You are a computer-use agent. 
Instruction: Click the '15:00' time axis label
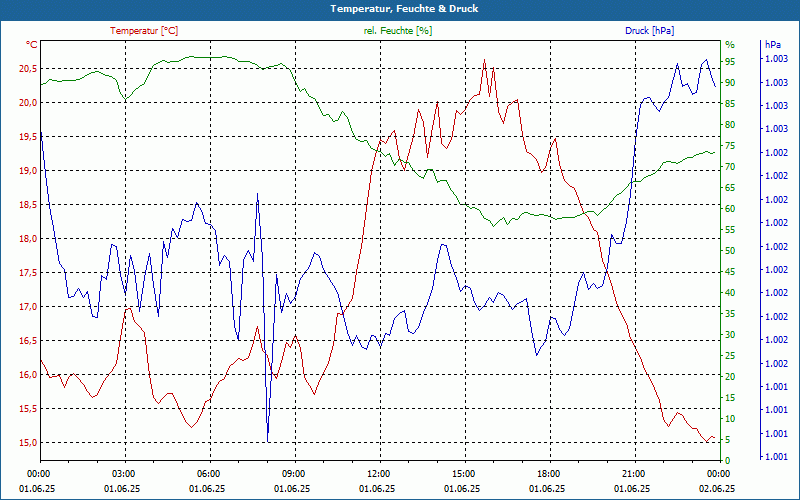click(462, 473)
